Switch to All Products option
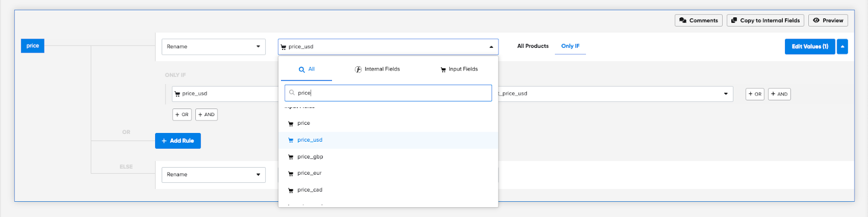This screenshot has width=868, height=217. click(x=533, y=46)
